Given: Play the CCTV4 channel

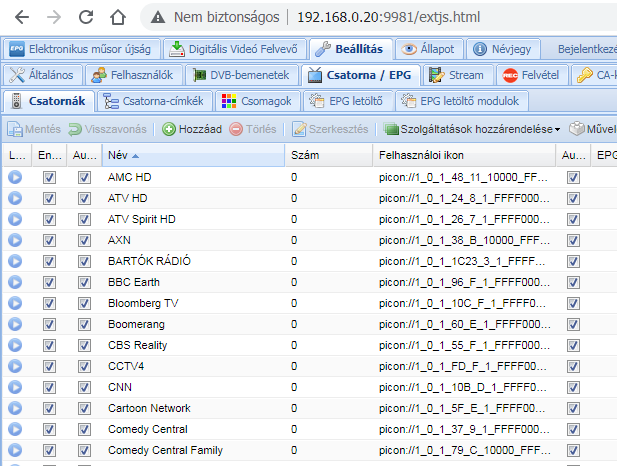Looking at the screenshot, I should click(x=15, y=366).
